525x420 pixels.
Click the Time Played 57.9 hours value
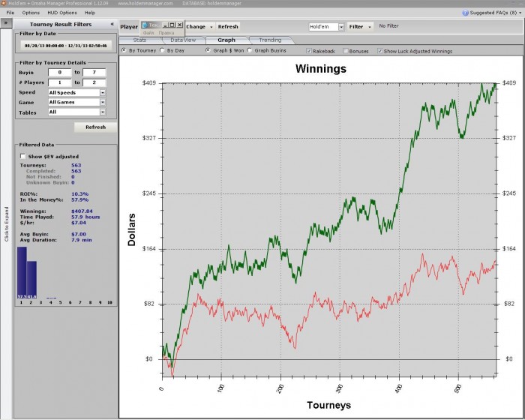[85, 217]
